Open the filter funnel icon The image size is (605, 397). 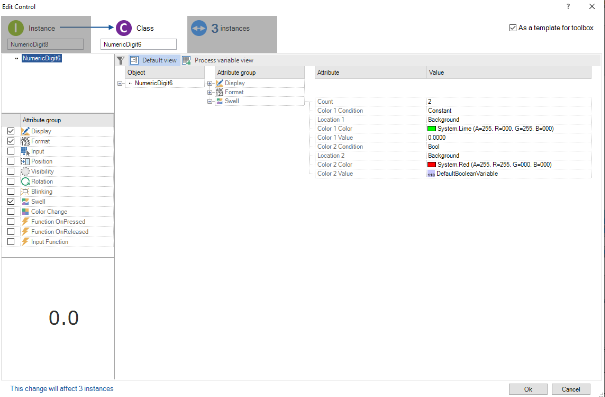coord(121,60)
